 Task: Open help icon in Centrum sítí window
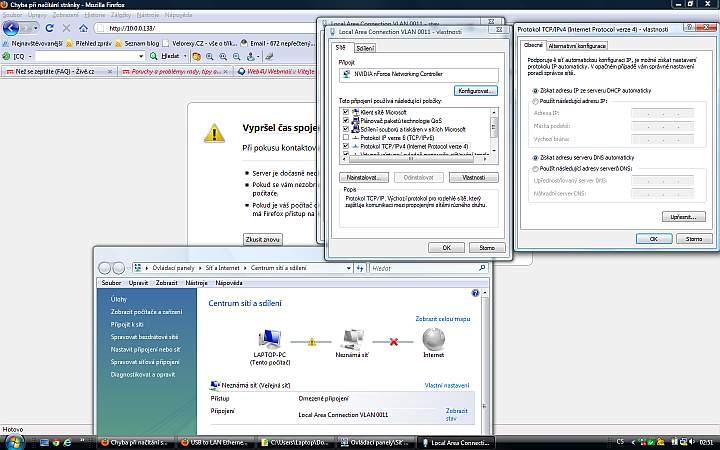tap(475, 293)
